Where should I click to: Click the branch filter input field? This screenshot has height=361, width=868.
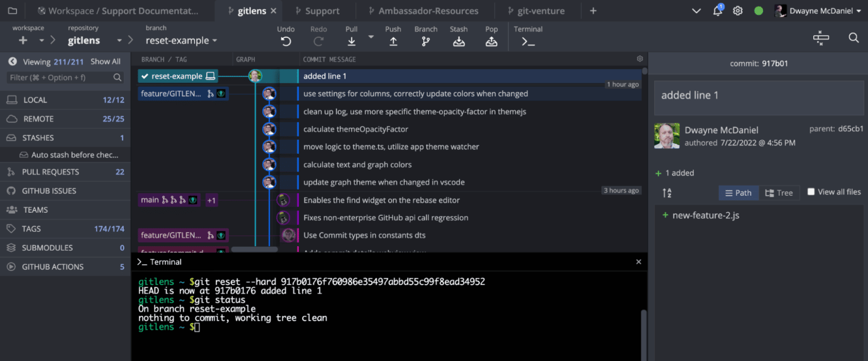pyautogui.click(x=59, y=78)
